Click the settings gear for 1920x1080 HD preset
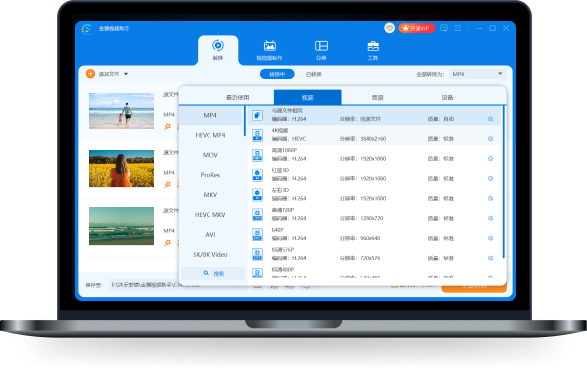Image resolution: width=587 pixels, height=371 pixels. click(x=490, y=159)
